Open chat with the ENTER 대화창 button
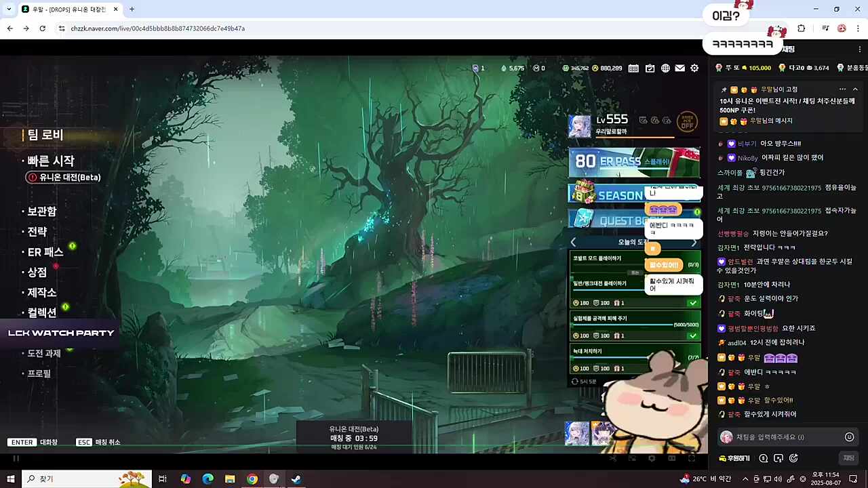Viewport: 868px width, 488px height. [33, 443]
